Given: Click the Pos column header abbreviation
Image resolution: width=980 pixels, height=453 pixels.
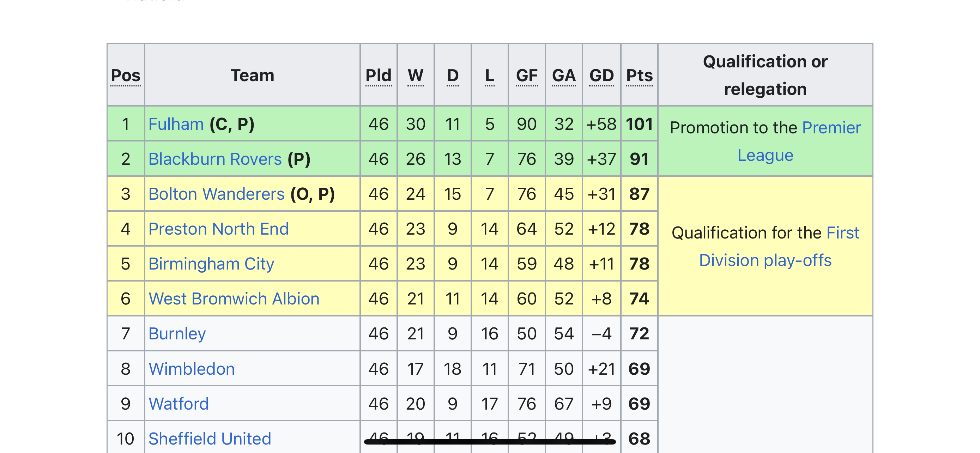Looking at the screenshot, I should tap(126, 76).
